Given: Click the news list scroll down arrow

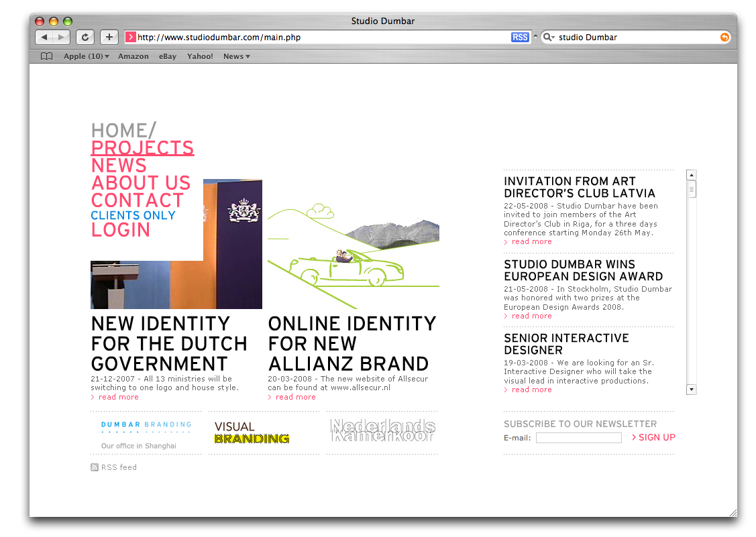Looking at the screenshot, I should tap(692, 389).
